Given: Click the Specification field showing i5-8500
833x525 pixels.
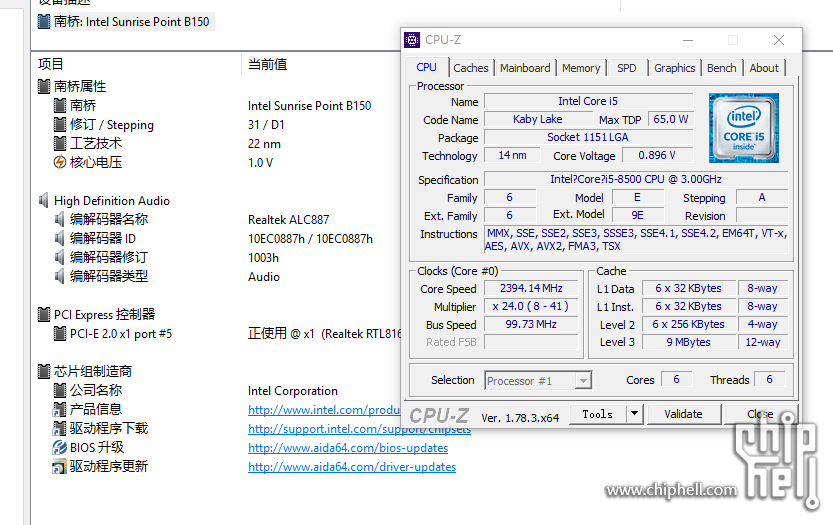Looking at the screenshot, I should (x=636, y=179).
